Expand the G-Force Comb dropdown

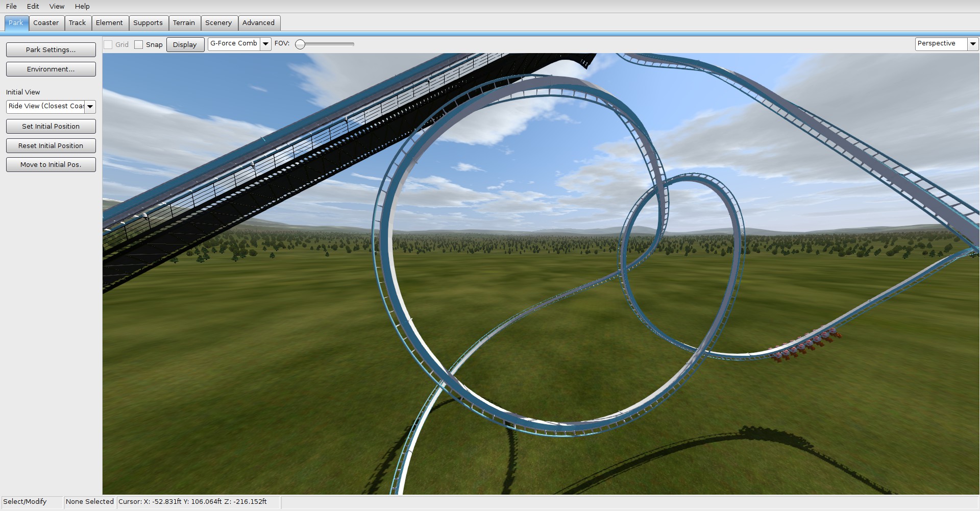(x=265, y=44)
